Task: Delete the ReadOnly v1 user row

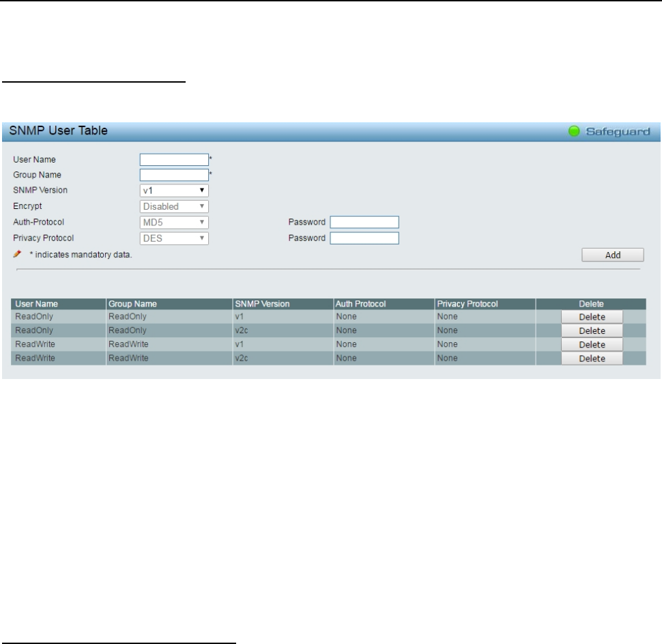Action: pyautogui.click(x=592, y=317)
